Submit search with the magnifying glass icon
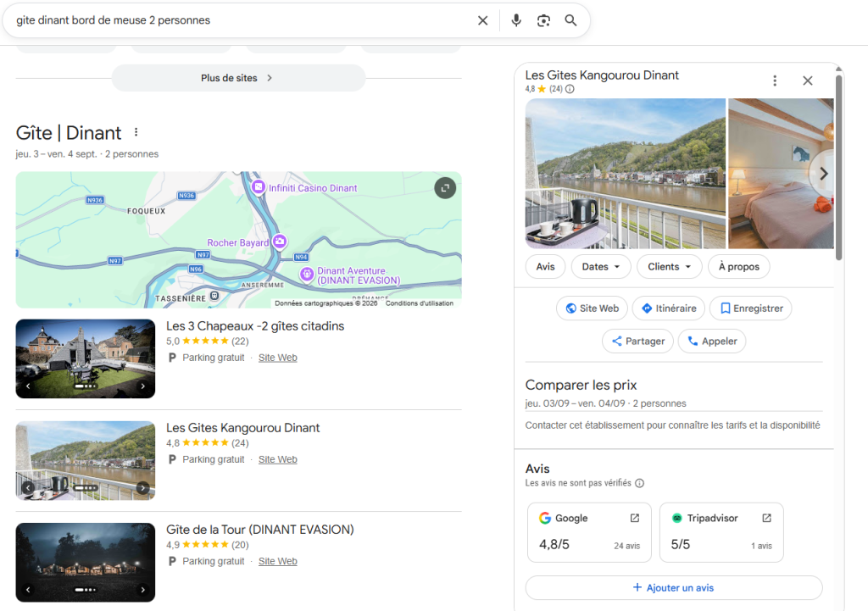This screenshot has width=868, height=611. [570, 20]
